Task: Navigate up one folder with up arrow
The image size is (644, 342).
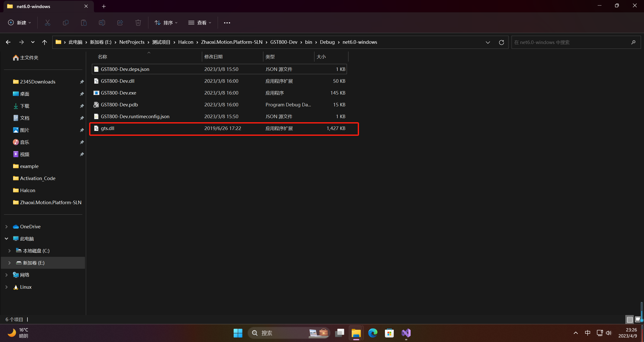Action: [x=45, y=42]
